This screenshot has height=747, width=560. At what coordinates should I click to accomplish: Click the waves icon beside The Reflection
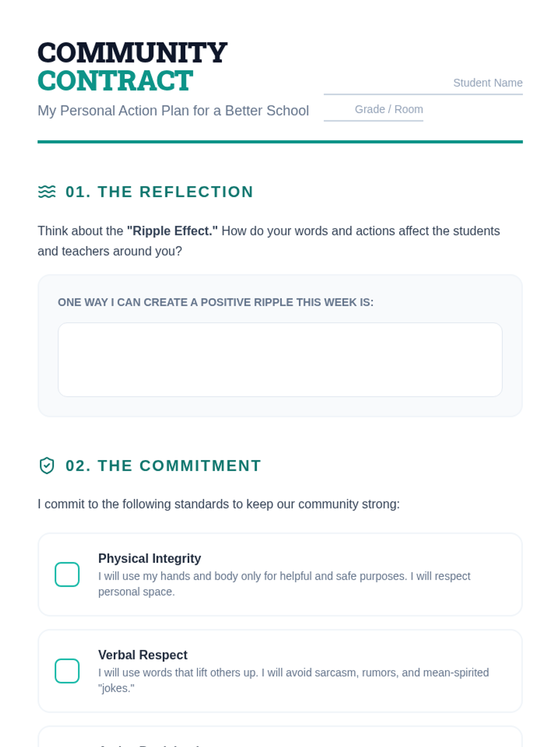pyautogui.click(x=47, y=192)
